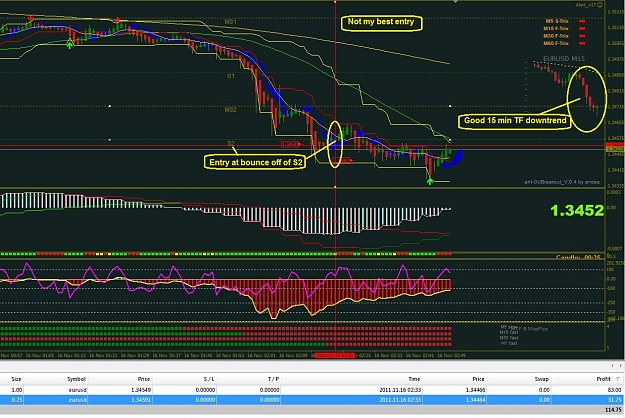Screen dimensions: 625x418
Task: Click the red signal bar beside M5 S-Trix
Action: pos(582,21)
